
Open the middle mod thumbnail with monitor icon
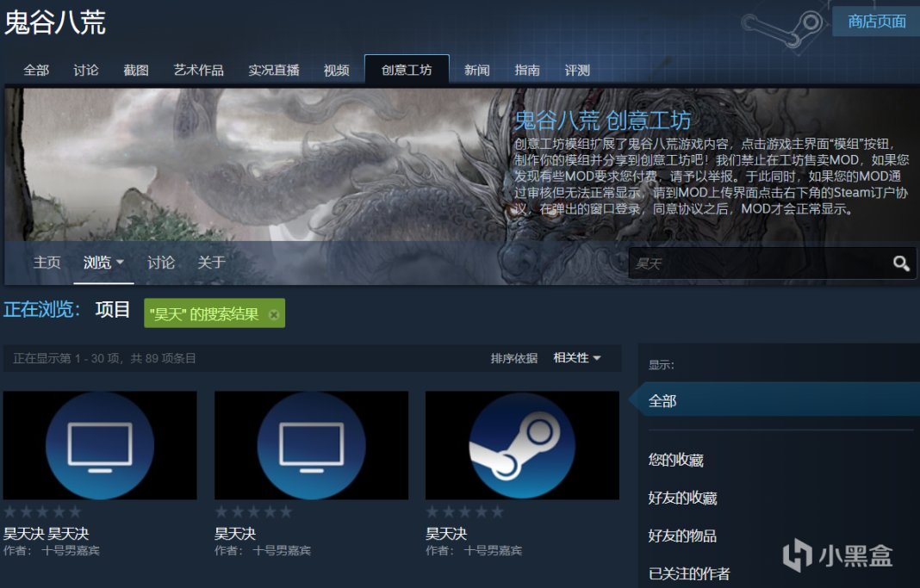(312, 446)
